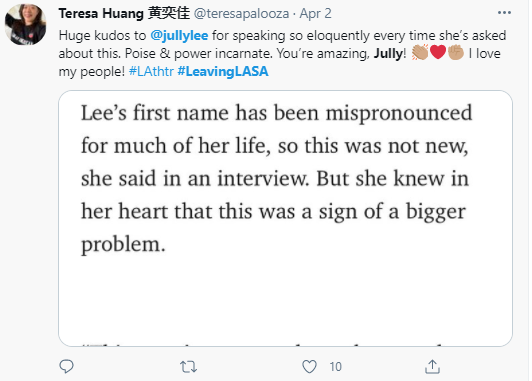Open the attached article screenshot image
Image resolution: width=532 pixels, height=381 pixels.
click(285, 218)
